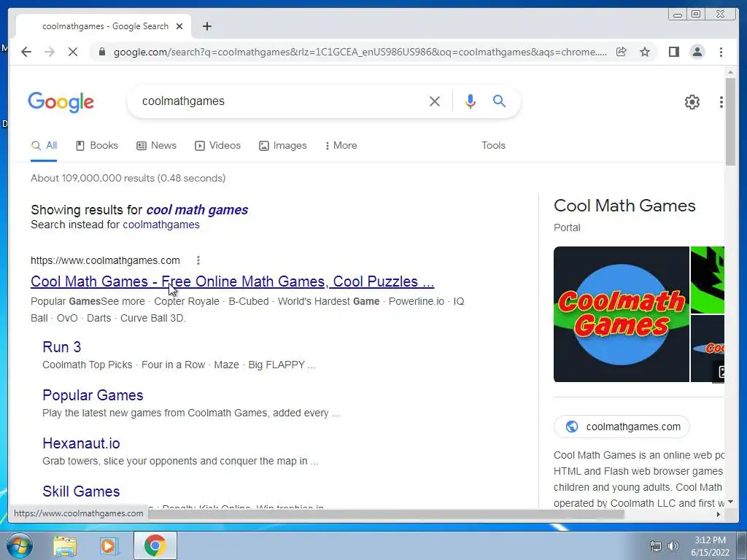Switch to Books search results

tap(97, 146)
